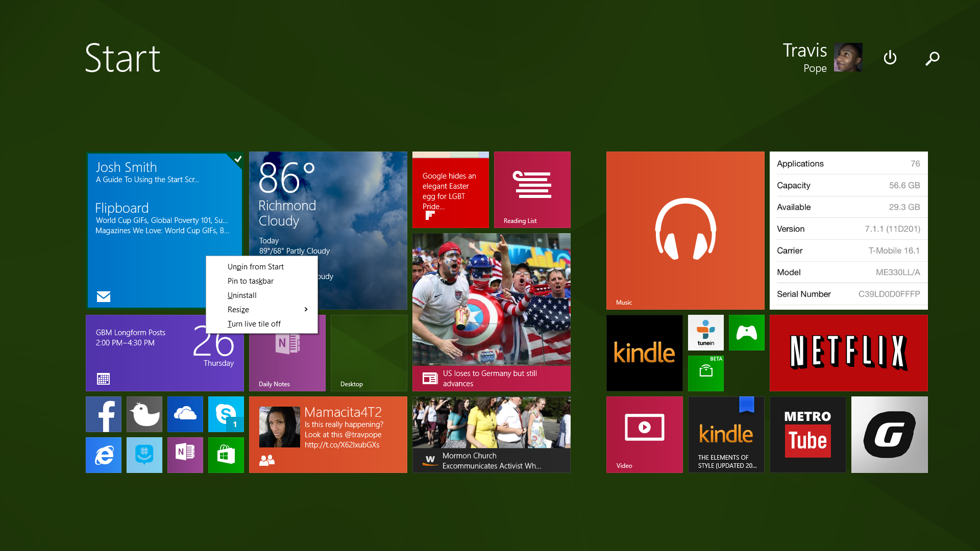
Task: Open the People tile Mamacita4T2 post
Action: click(328, 435)
